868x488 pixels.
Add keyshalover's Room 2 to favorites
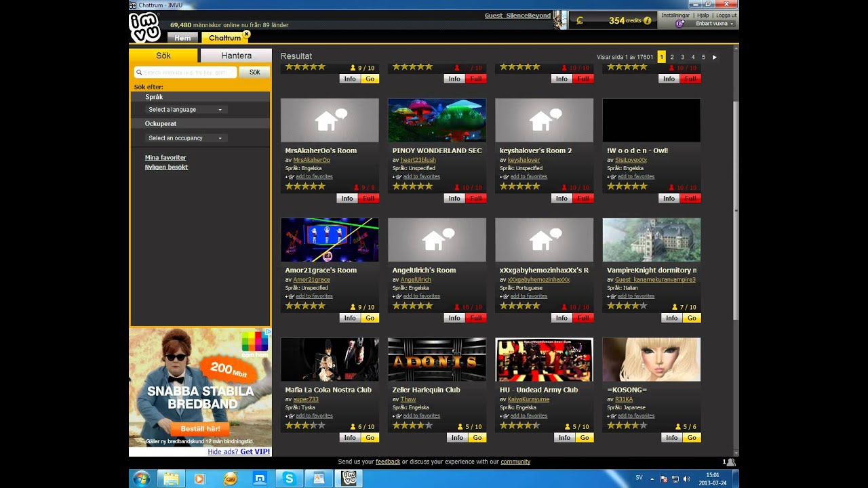tap(528, 177)
